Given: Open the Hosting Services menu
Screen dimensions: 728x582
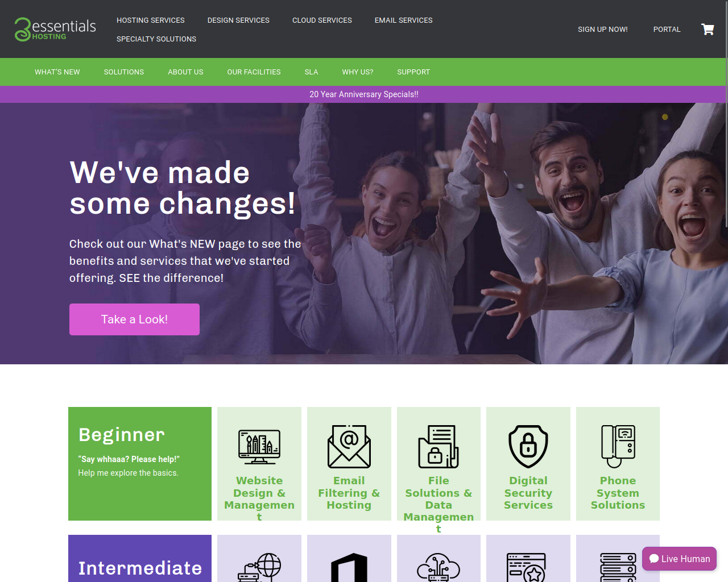Looking at the screenshot, I should point(151,20).
